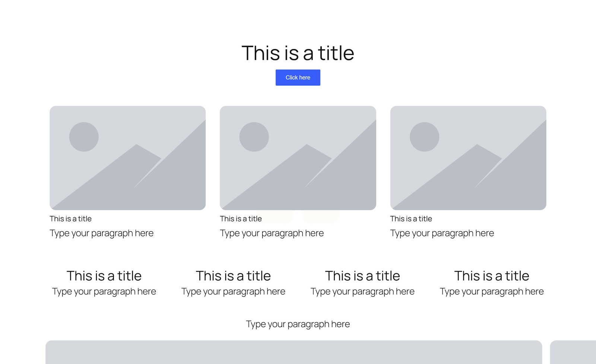The width and height of the screenshot is (596, 364).
Task: Select the first title in the four-column row
Action: [x=104, y=276]
